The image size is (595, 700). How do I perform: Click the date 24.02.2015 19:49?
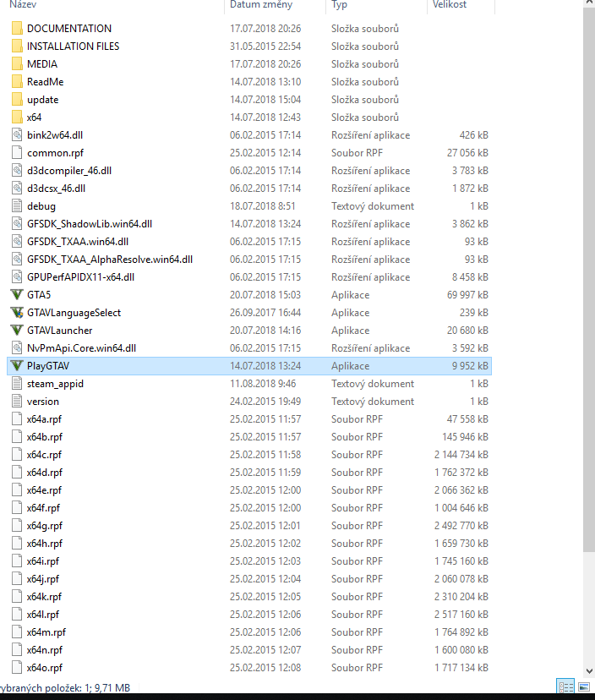265,402
